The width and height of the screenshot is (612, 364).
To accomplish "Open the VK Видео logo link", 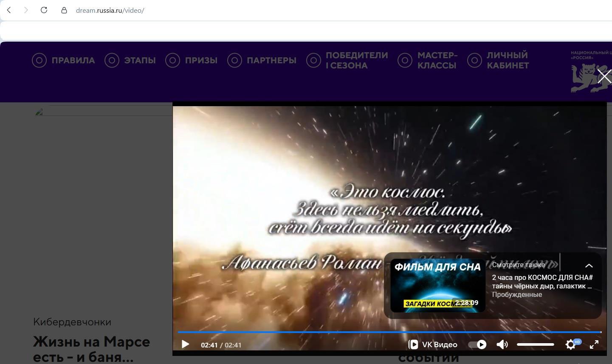I will pyautogui.click(x=432, y=344).
